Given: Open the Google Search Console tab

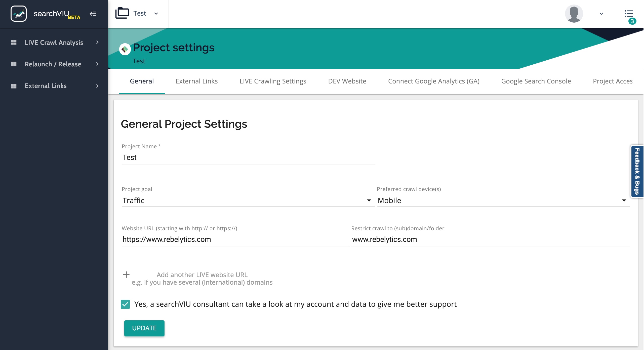Looking at the screenshot, I should pos(536,81).
